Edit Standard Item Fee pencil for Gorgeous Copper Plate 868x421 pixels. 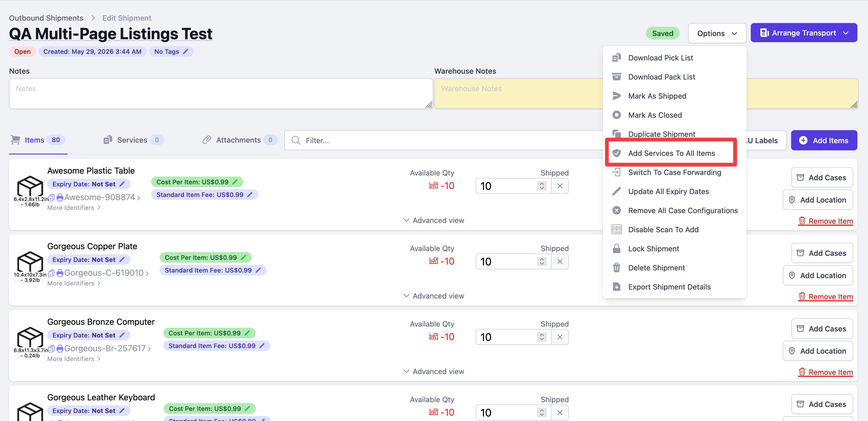point(258,270)
